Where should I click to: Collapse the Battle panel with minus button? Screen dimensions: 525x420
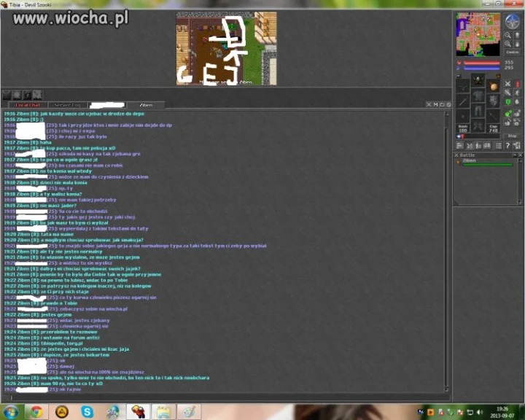[x=515, y=155]
